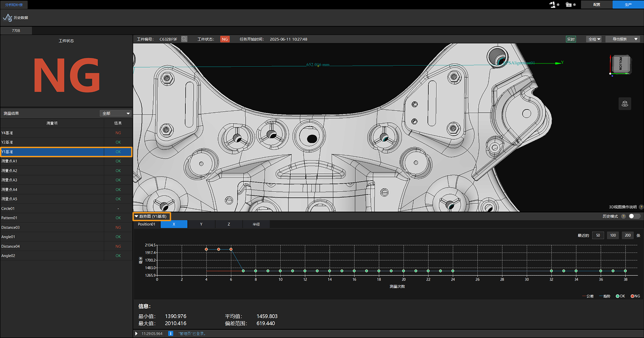
Task: Open the 全部 result filter dropdown
Action: pos(115,113)
